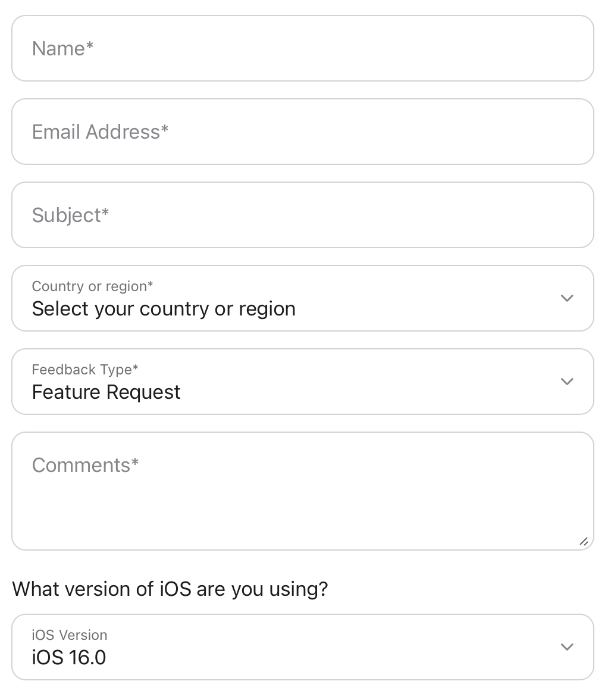Click the chevron arrow on iOS Version selector
The height and width of the screenshot is (700, 608).
click(x=567, y=647)
